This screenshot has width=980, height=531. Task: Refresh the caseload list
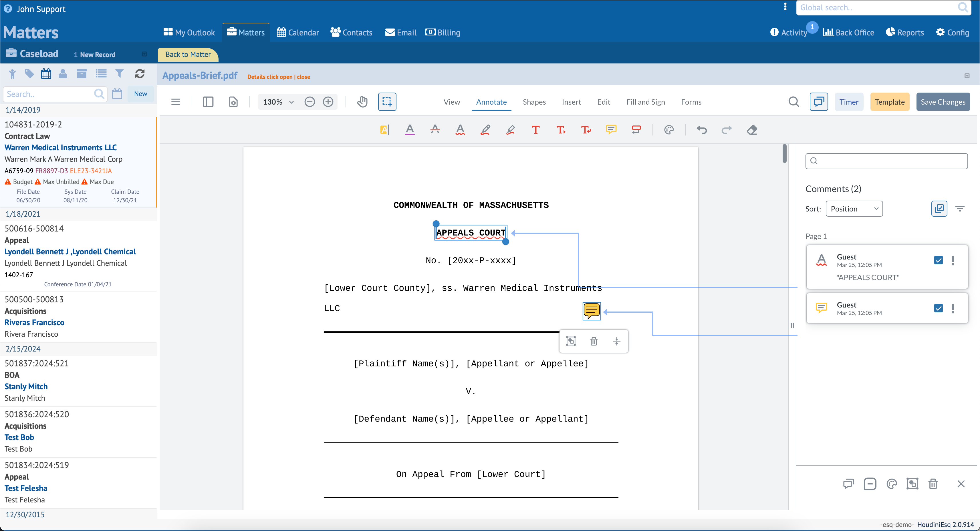(140, 74)
